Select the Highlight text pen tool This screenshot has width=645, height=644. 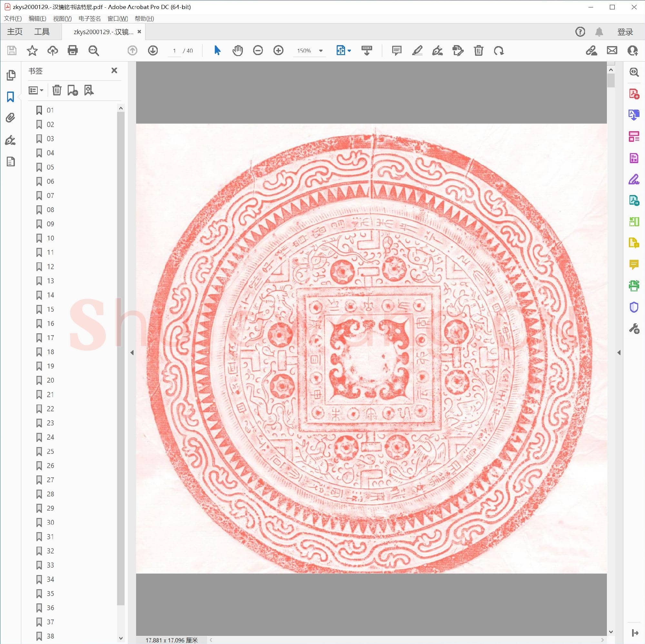click(417, 51)
